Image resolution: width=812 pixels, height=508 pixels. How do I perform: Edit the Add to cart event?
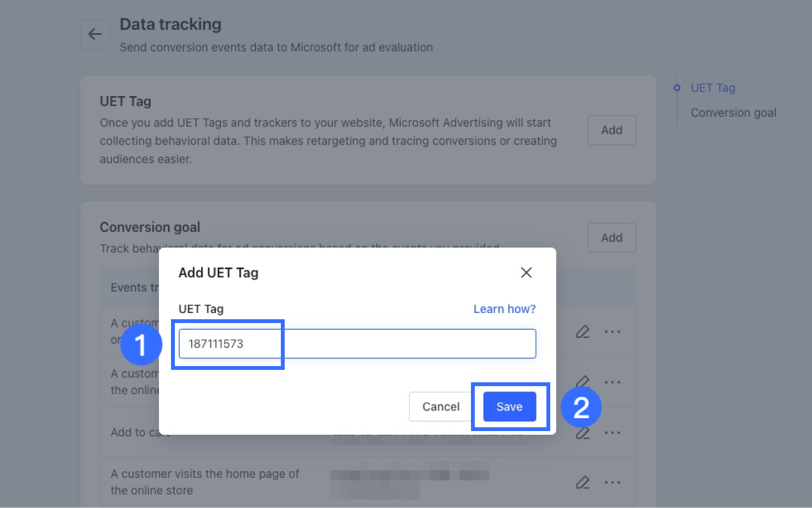(x=583, y=433)
